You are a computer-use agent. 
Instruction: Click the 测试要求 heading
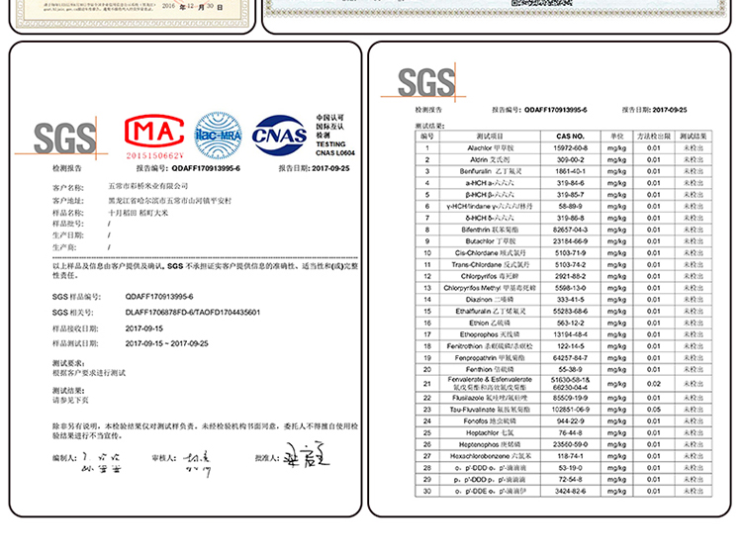[x=68, y=363]
